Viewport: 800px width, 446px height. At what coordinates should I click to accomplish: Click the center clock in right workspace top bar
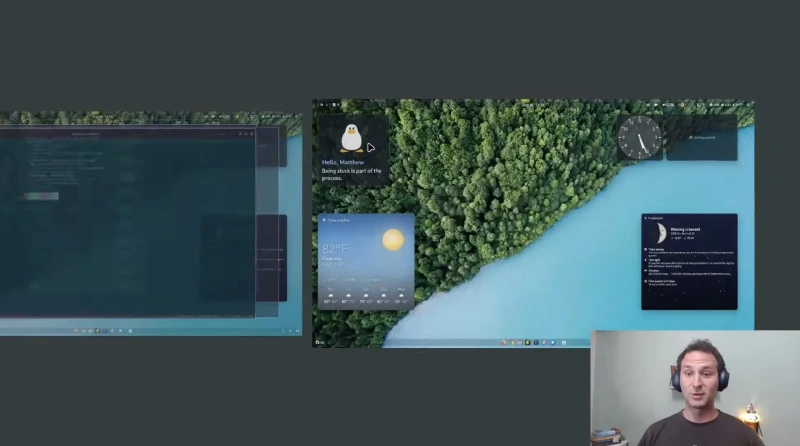click(533, 105)
